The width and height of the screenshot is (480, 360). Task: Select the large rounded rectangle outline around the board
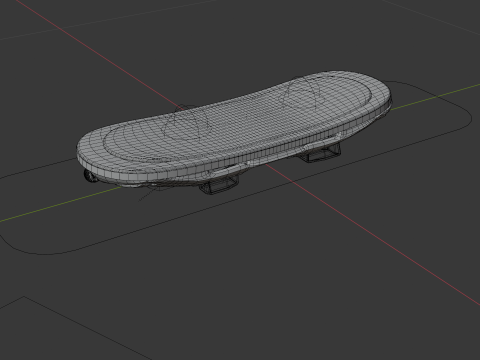[236, 168]
